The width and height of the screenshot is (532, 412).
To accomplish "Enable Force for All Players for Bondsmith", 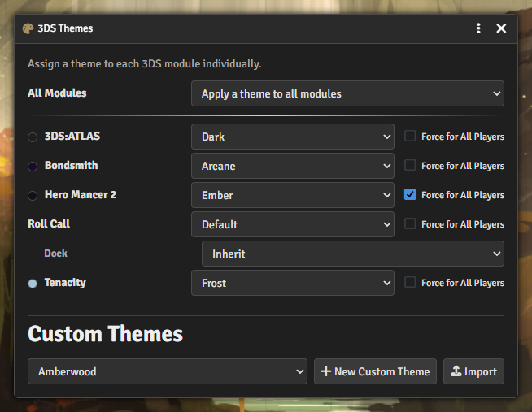I will pyautogui.click(x=410, y=165).
